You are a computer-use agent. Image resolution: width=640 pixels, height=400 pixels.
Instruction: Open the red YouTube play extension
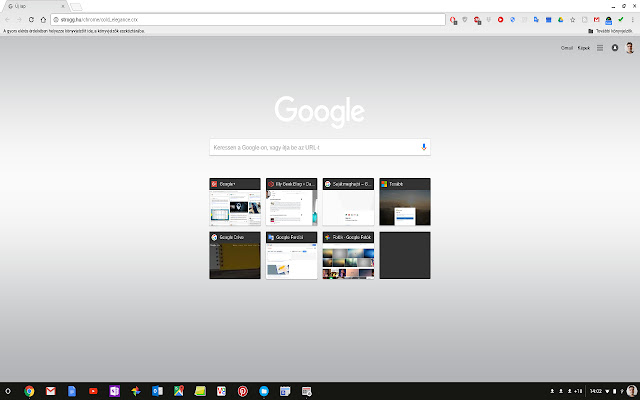click(x=500, y=20)
